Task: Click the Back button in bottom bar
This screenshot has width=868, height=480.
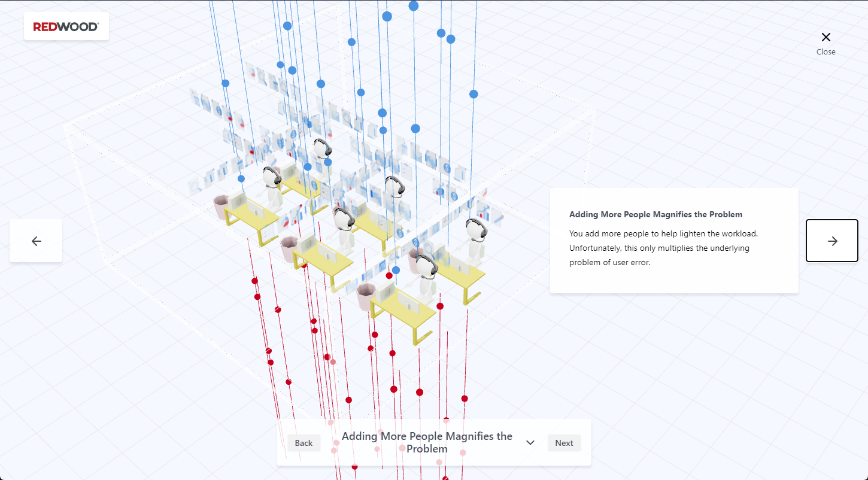Action: [x=304, y=443]
